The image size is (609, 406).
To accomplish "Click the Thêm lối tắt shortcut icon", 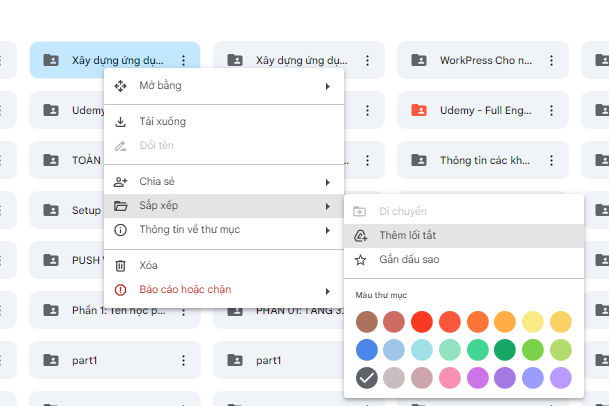I will 361,236.
